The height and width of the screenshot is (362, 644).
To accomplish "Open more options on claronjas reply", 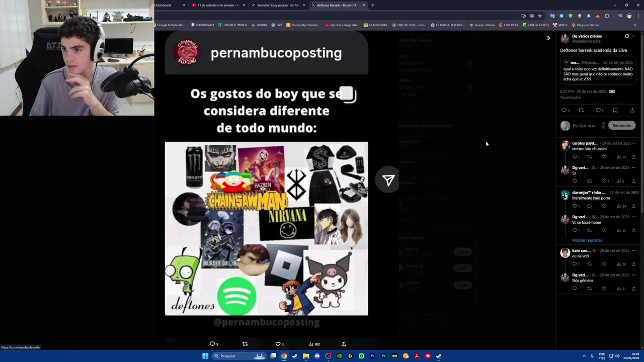I will 633,193.
